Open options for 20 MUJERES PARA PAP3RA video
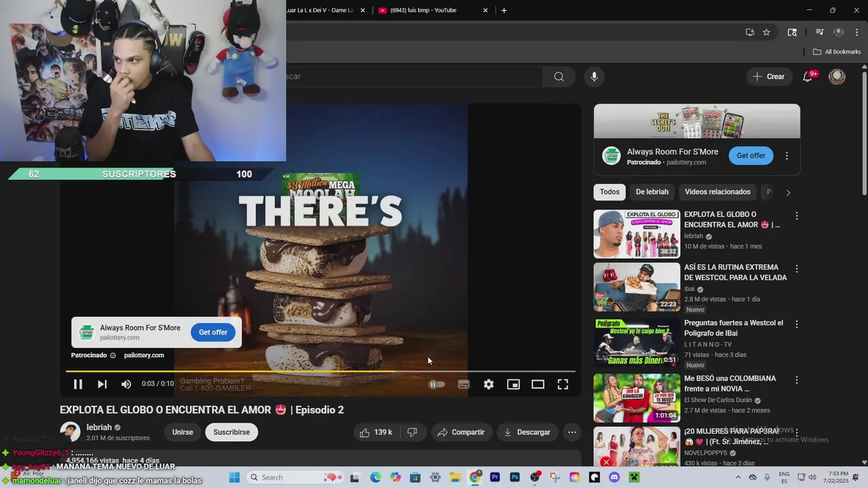868x488 pixels. pyautogui.click(x=797, y=433)
